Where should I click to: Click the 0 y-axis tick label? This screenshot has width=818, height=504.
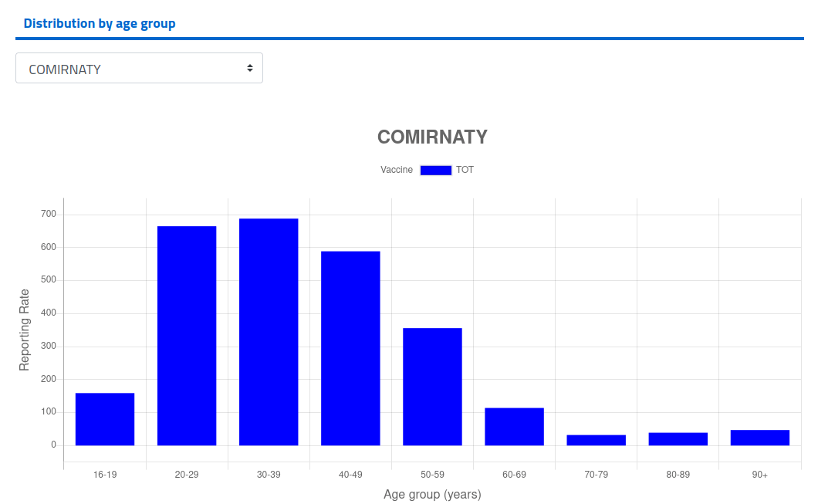coord(53,445)
